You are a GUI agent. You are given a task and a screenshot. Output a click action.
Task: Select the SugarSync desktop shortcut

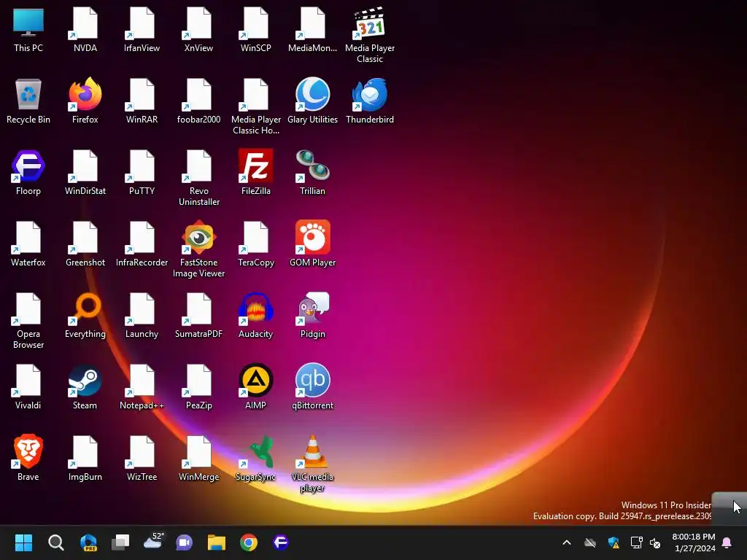(256, 459)
